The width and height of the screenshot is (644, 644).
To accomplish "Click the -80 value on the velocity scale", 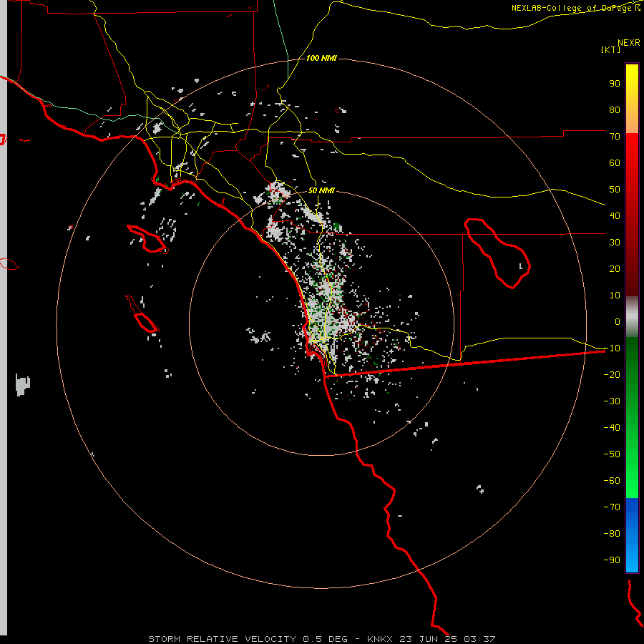I will coord(612,534).
